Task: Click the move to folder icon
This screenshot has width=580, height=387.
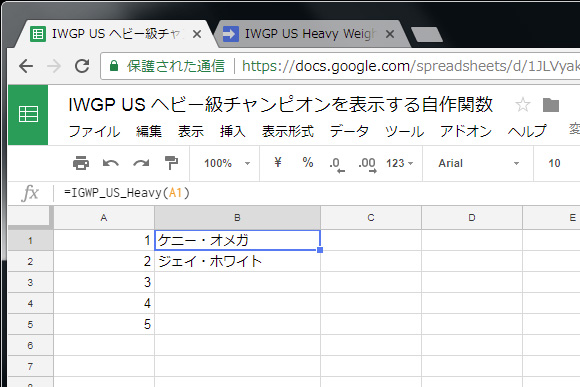Action: click(x=551, y=105)
